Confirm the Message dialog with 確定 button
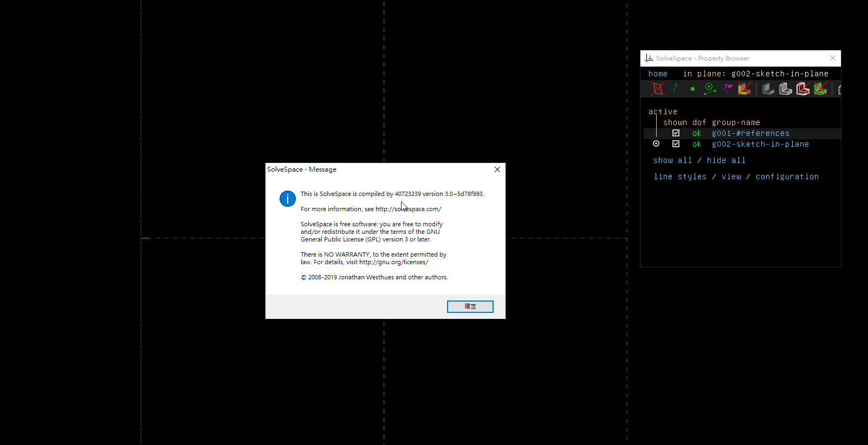The image size is (868, 445). (470, 306)
